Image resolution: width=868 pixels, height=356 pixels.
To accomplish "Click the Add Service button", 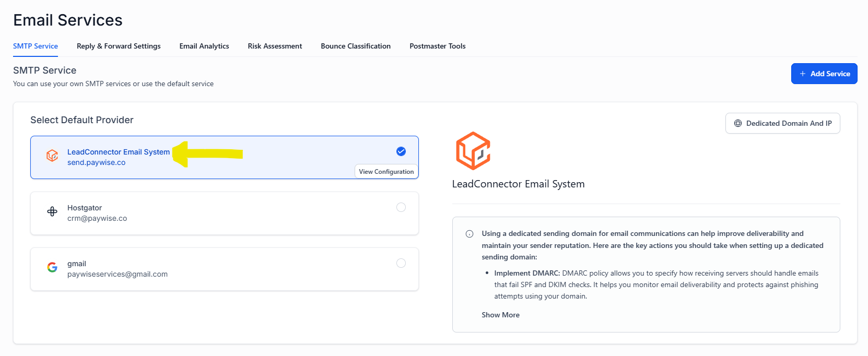I will (824, 74).
